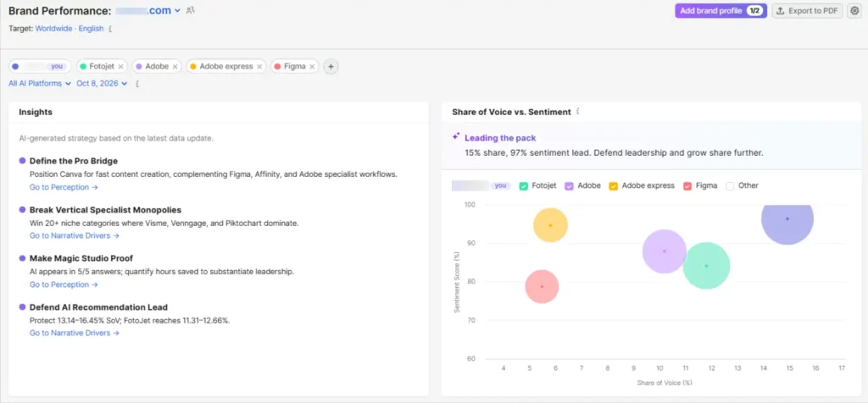Click the share users icon beside domain
This screenshot has width=868, height=403.
(191, 10)
